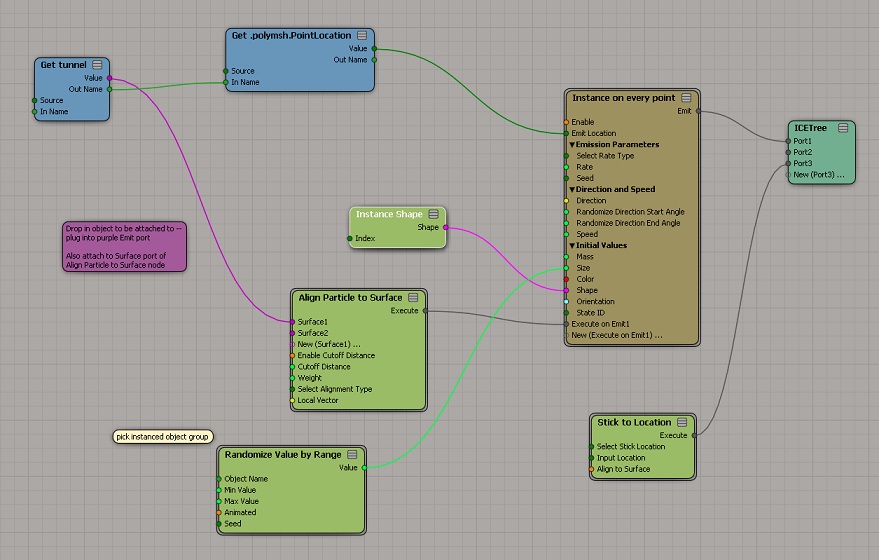The image size is (879, 560).
Task: Click the Value port of Get .polymsh.PointLocation
Action: point(374,49)
